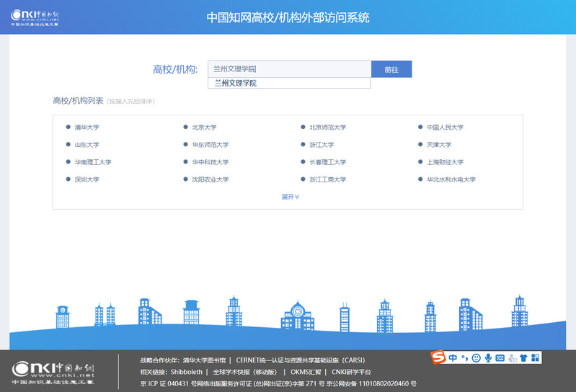
Task: Open the CERNET统一认证 (CARSI) footer link
Action: click(x=301, y=360)
